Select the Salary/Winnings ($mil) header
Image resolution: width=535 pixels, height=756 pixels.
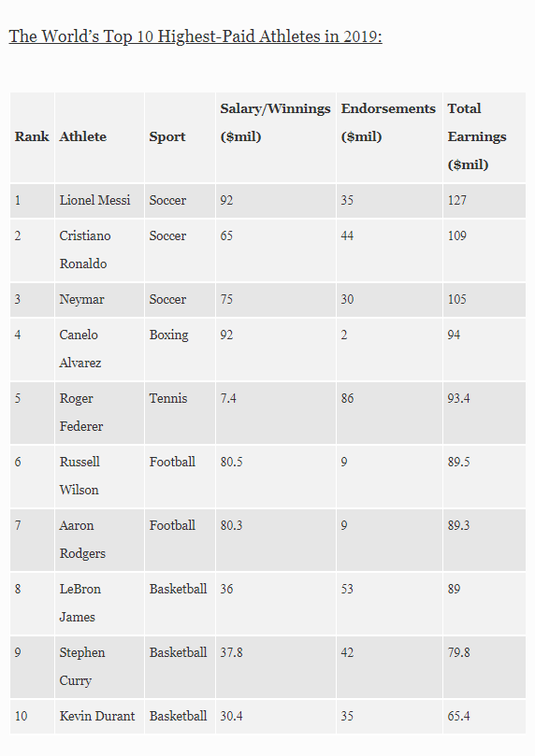pos(276,122)
